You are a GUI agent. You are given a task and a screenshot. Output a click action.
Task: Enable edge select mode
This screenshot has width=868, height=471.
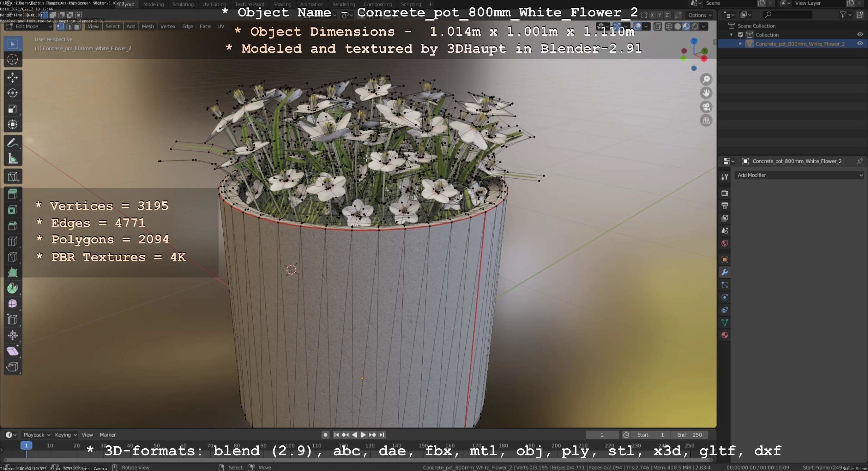pos(69,27)
